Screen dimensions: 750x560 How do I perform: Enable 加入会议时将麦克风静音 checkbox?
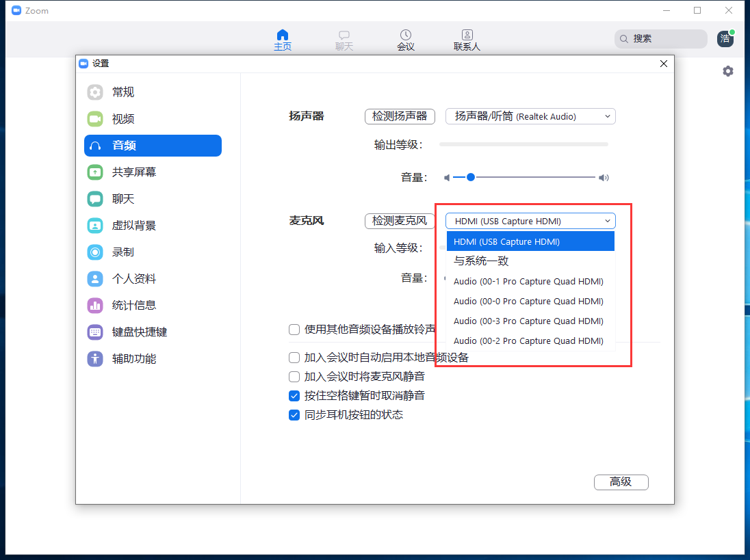click(294, 377)
